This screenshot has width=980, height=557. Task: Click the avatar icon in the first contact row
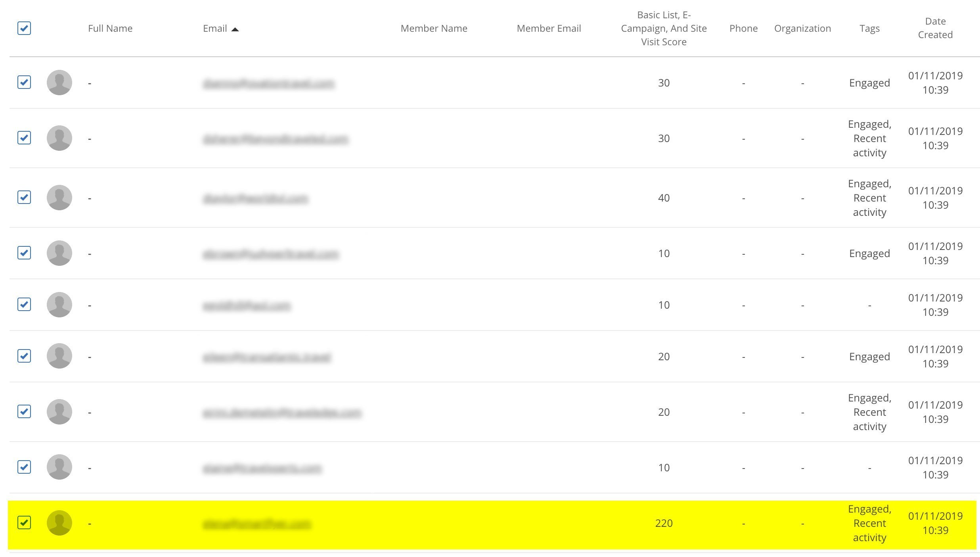pyautogui.click(x=59, y=83)
